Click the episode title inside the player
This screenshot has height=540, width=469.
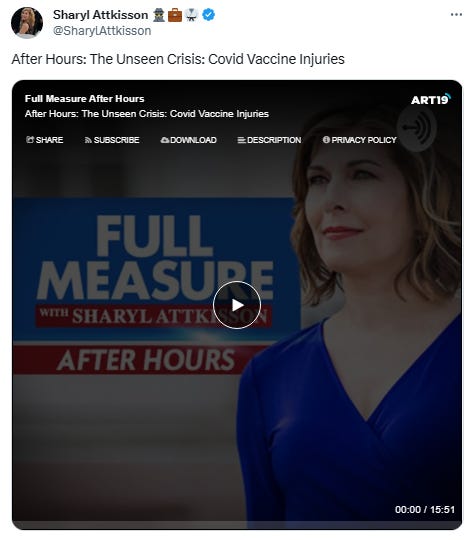pyautogui.click(x=147, y=114)
